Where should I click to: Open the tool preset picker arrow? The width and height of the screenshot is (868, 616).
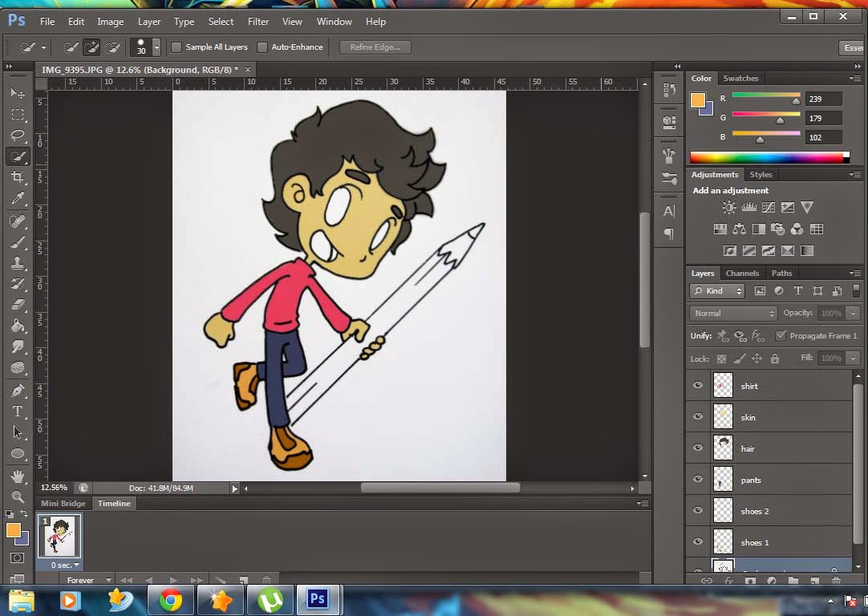[43, 48]
